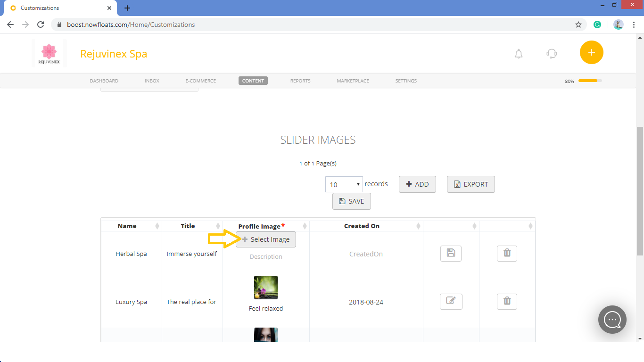The width and height of the screenshot is (644, 362).
Task: Click the 80% profile completion bar
Action: [590, 81]
